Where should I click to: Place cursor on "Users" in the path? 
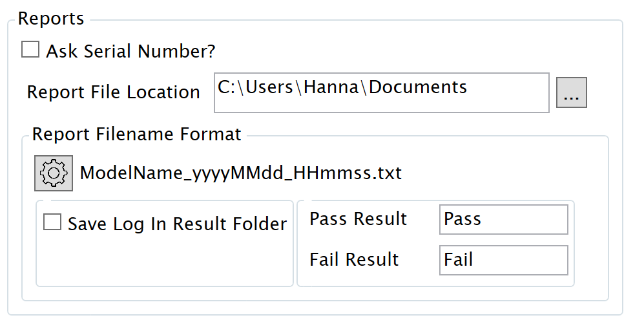[x=263, y=87]
